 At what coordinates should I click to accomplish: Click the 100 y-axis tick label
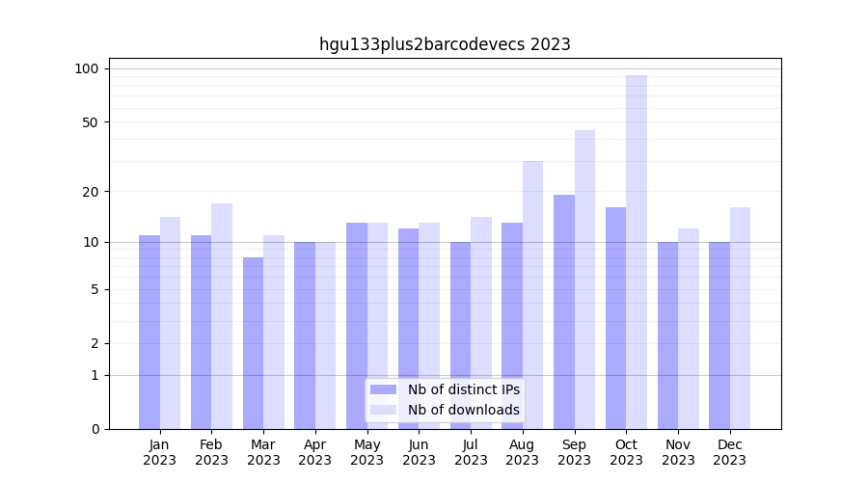pyautogui.click(x=87, y=68)
